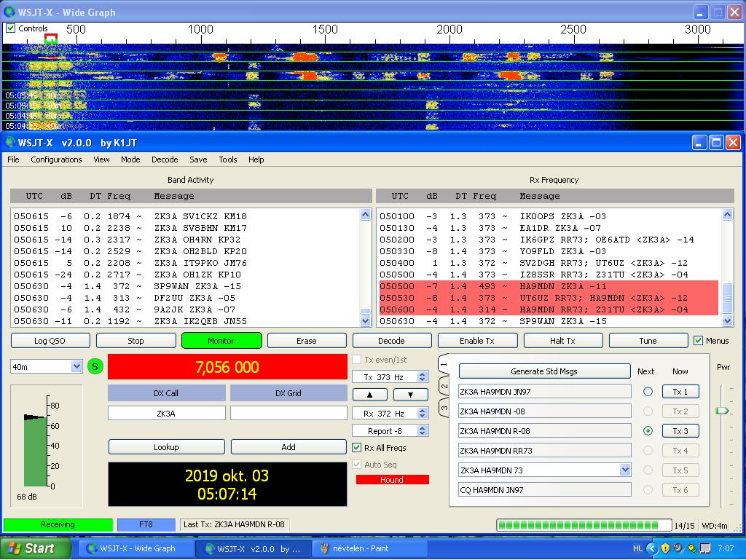
Task: Toggle the Auto Seq checkbox
Action: (356, 464)
